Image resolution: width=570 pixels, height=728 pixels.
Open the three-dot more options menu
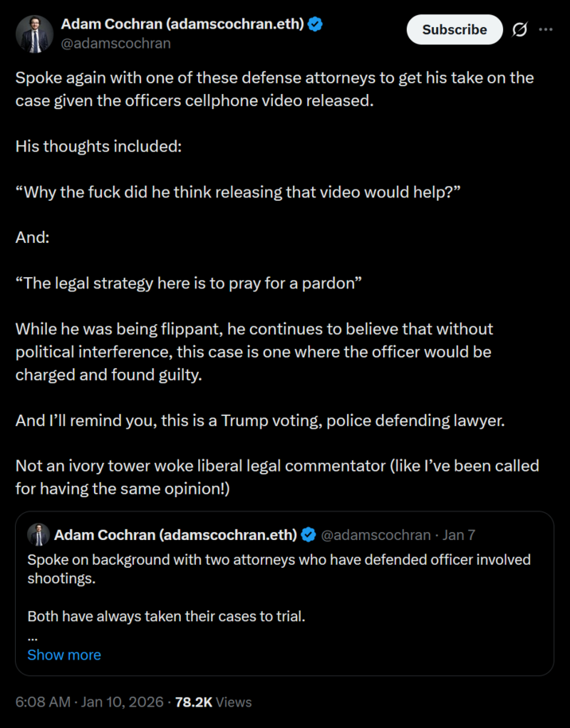545,29
